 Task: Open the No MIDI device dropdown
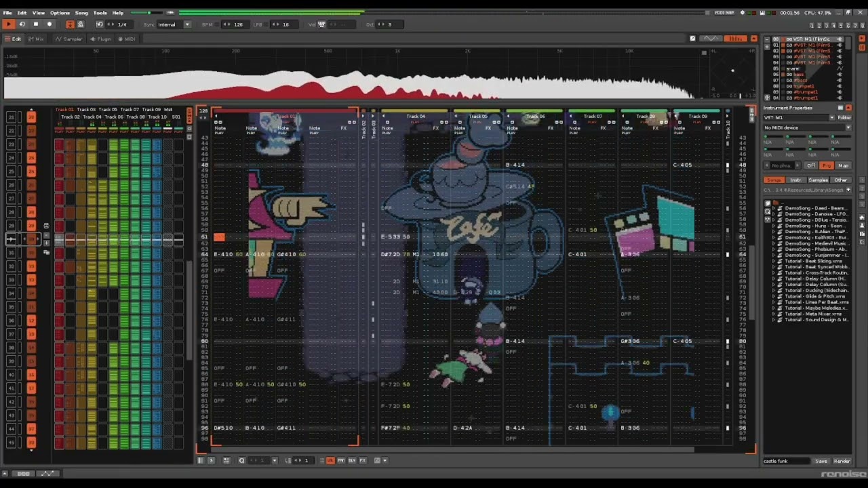point(807,128)
